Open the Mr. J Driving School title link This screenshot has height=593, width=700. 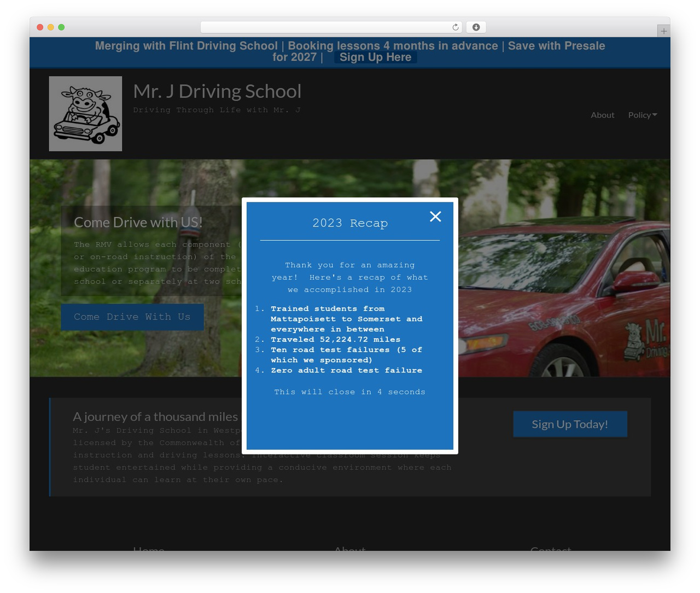click(x=217, y=91)
